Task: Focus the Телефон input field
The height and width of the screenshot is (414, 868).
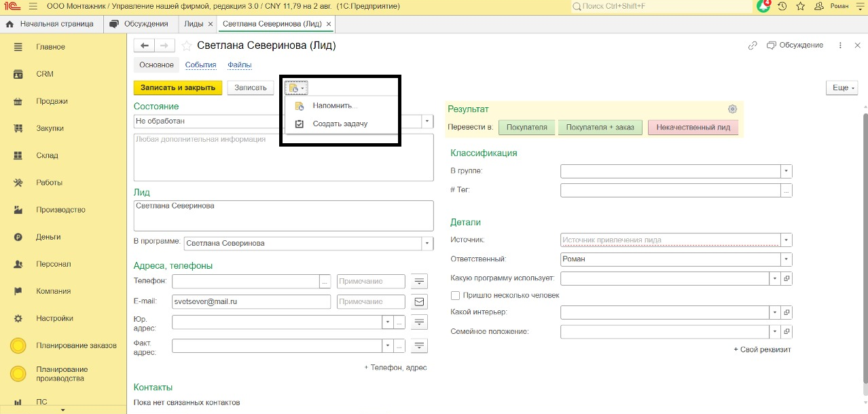Action: [246, 281]
